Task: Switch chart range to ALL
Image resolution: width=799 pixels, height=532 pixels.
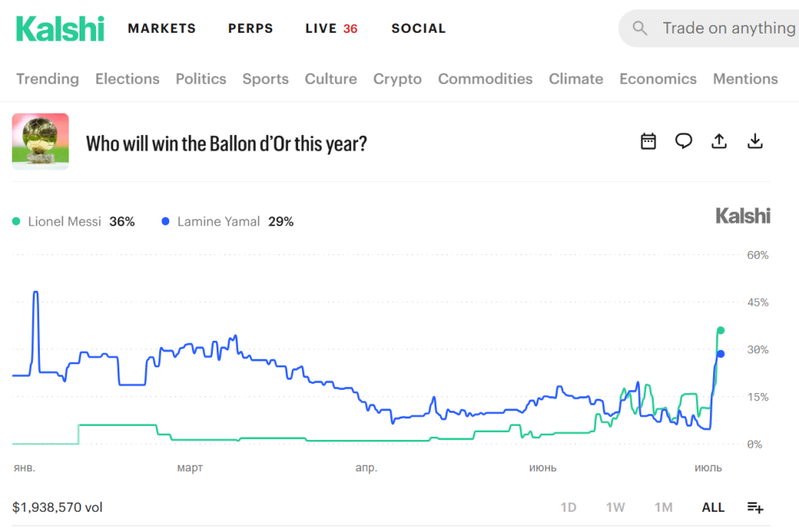Action: pos(713,508)
